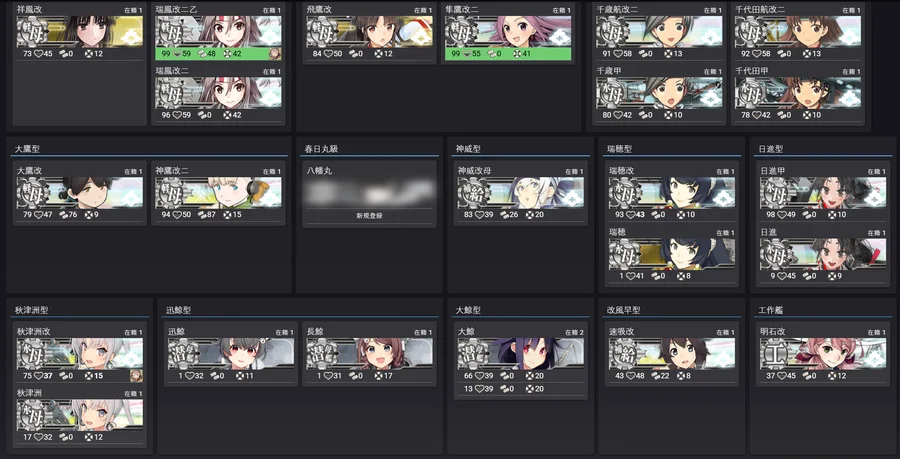Click the 速吸改 ship name label

[621, 332]
